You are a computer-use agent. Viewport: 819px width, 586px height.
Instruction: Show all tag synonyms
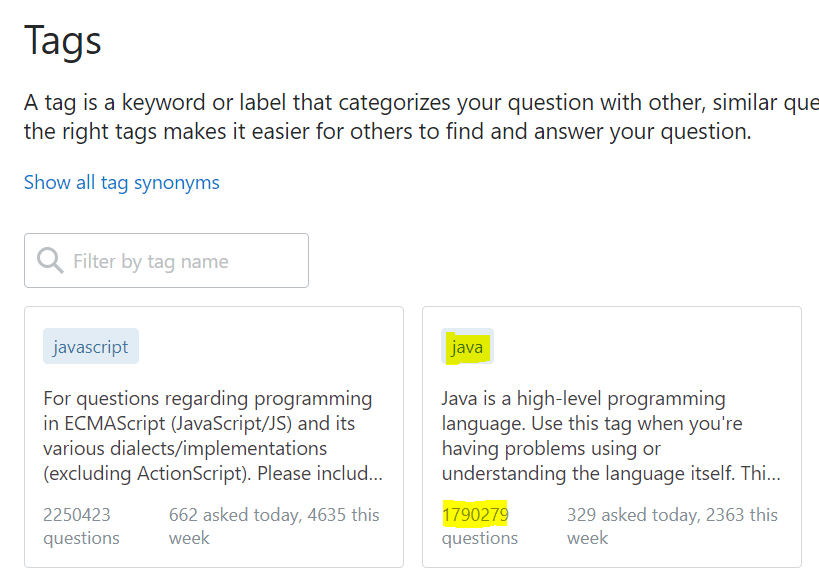[121, 182]
